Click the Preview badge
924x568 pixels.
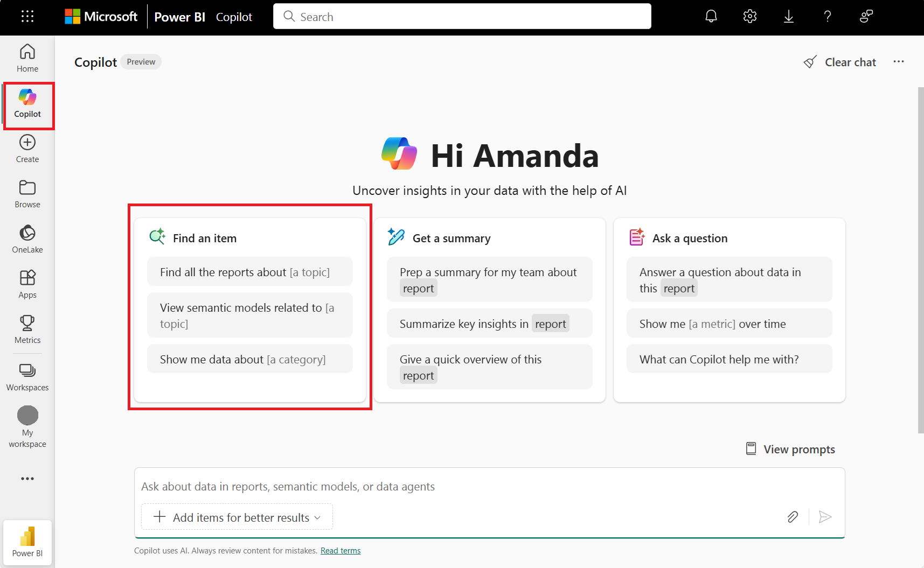[141, 62]
